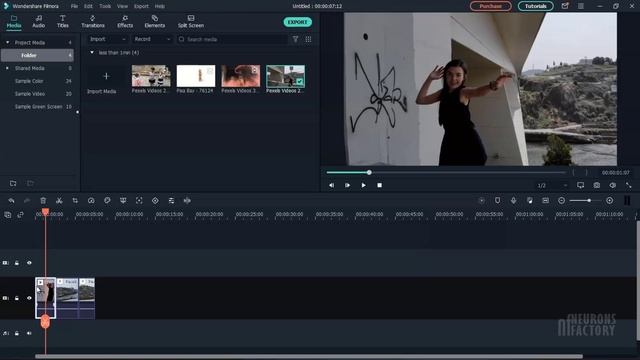Switch to the Titles tab
The height and width of the screenshot is (360, 640).
pos(62,22)
